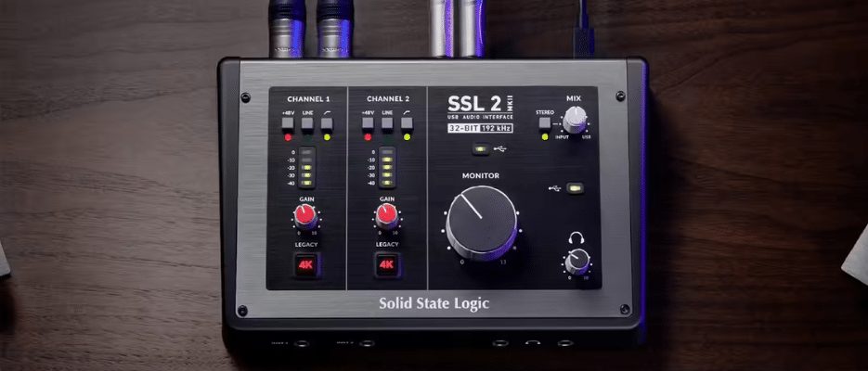The height and width of the screenshot is (371, 868).
Task: Click the "INPUT" label under MIX knob
Action: [x=561, y=136]
